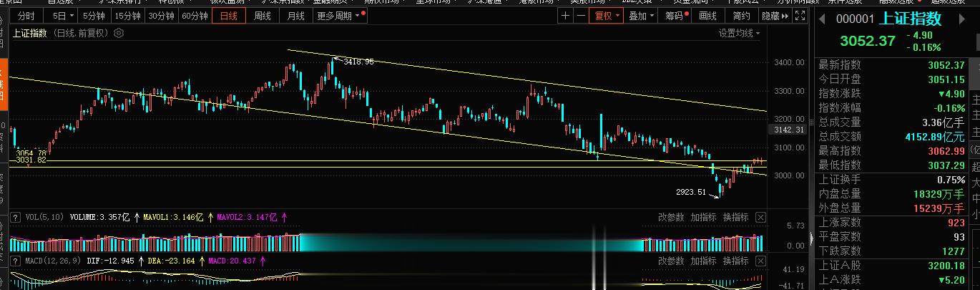980x290 pixels.
Task: Select the 日线 daily period
Action: tap(229, 16)
